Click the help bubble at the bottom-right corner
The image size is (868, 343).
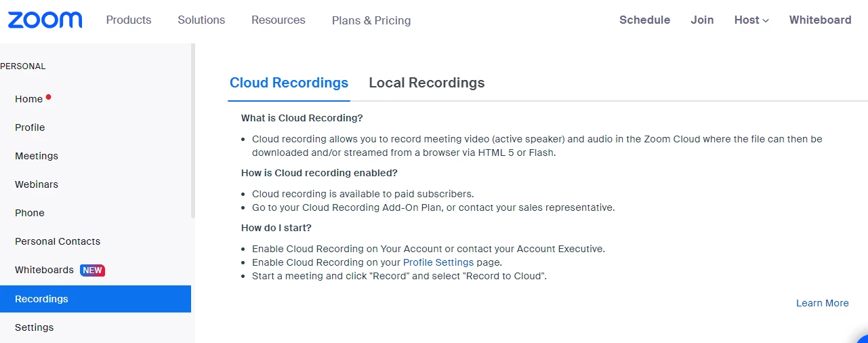coord(862,339)
